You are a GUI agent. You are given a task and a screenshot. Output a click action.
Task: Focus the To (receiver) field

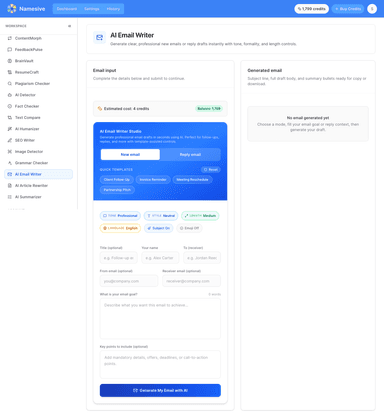[x=202, y=258]
